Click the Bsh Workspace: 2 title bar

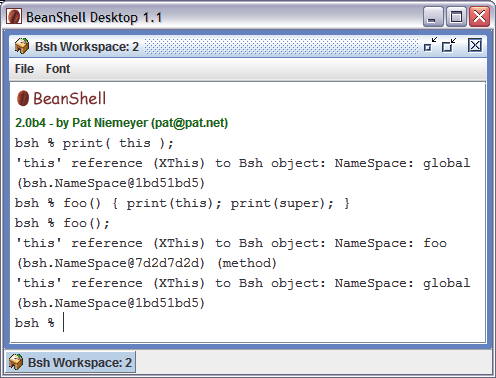click(x=248, y=46)
